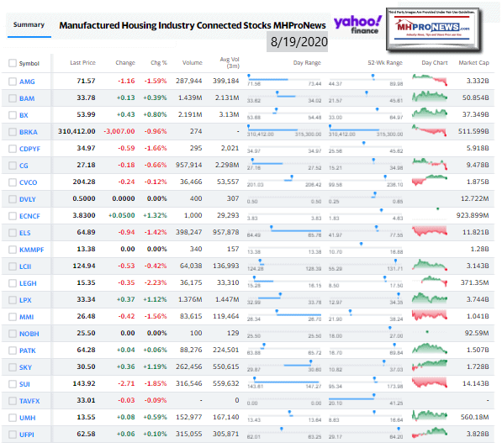
Task: Sort by the Avg Vol (3m) header
Action: [x=230, y=63]
